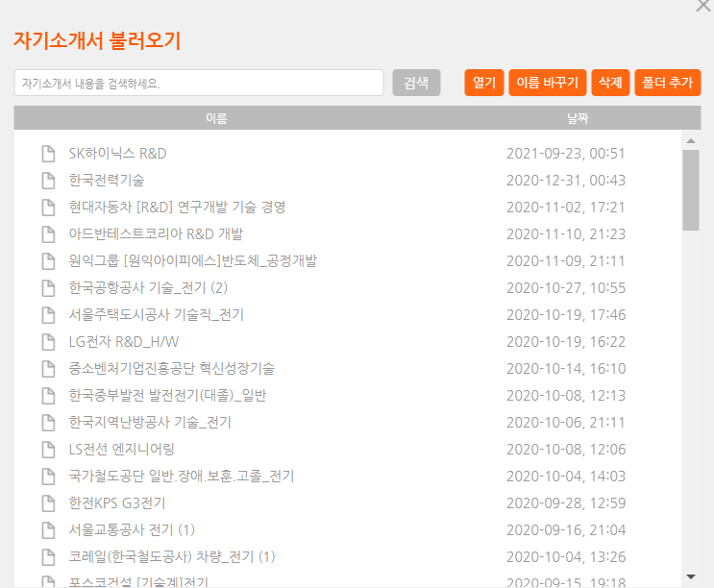714x588 pixels.
Task: Click the date 2020-12-31, 00:43
Action: [x=566, y=181]
